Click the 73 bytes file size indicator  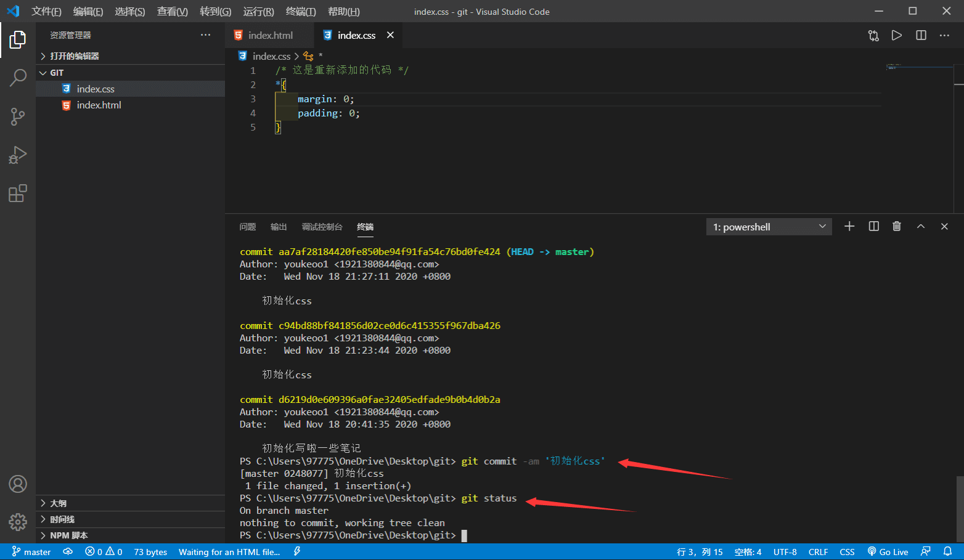point(151,552)
